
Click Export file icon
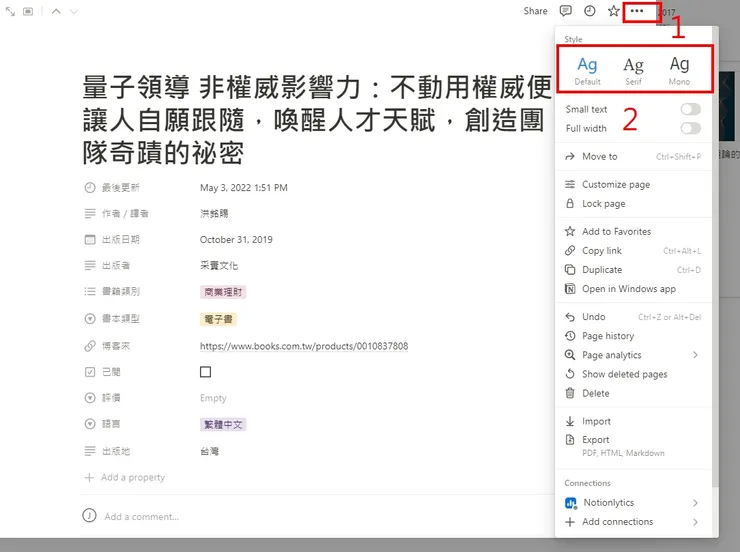(570, 440)
